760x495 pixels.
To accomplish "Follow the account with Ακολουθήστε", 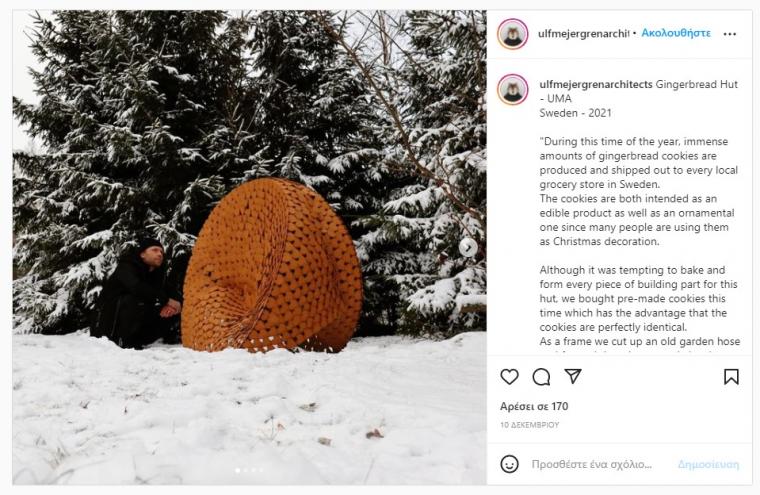I will point(676,33).
